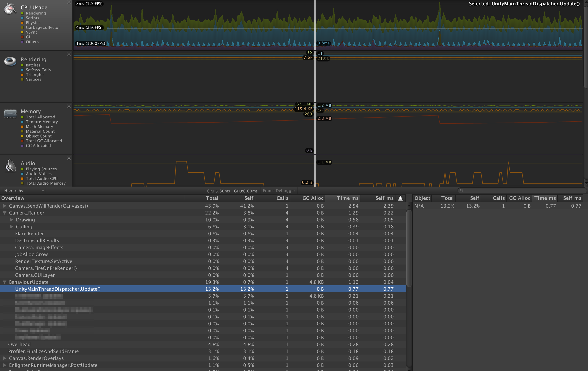
Task: Toggle GarbageCollector series visibility
Action: 22,28
